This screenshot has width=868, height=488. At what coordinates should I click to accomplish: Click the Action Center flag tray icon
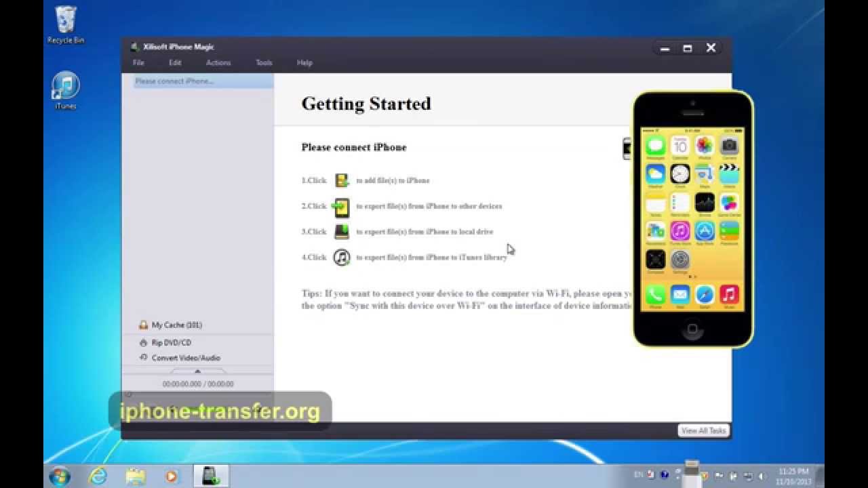coord(719,476)
